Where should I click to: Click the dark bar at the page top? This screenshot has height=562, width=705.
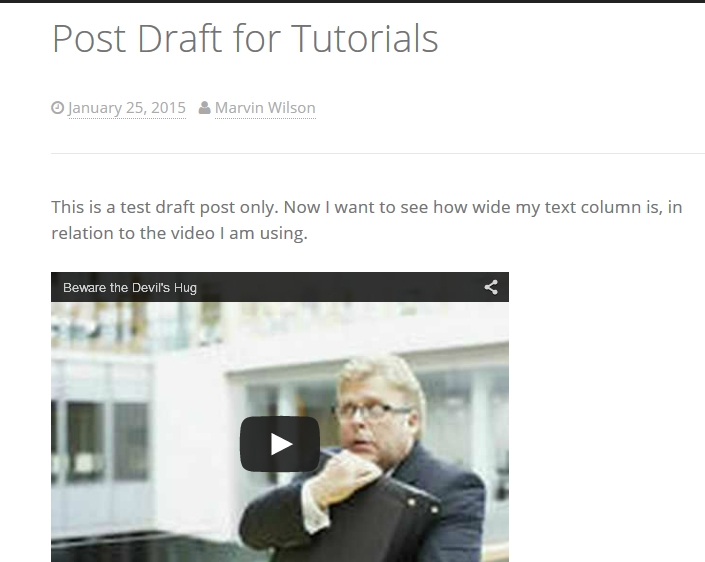[x=352, y=1]
